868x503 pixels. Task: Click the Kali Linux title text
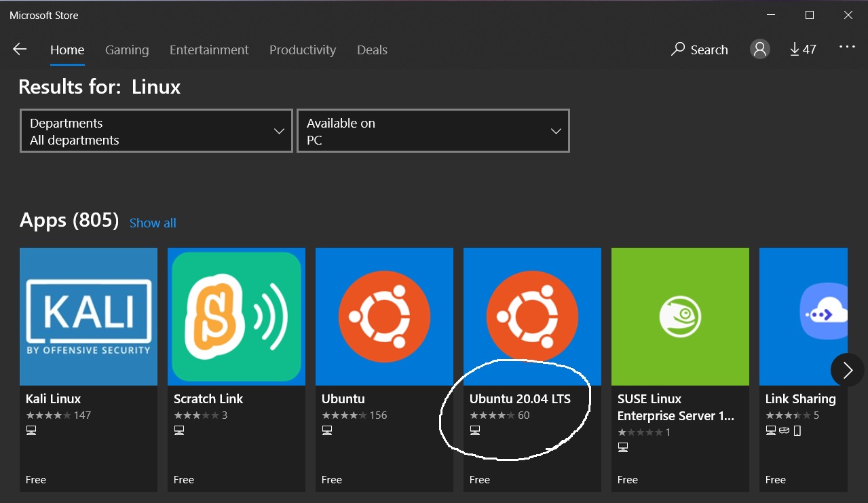pos(53,398)
